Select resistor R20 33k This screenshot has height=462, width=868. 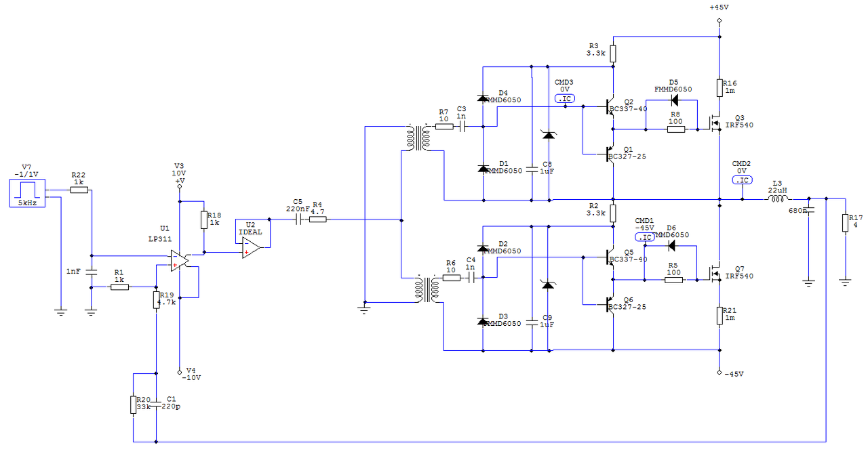[134, 405]
